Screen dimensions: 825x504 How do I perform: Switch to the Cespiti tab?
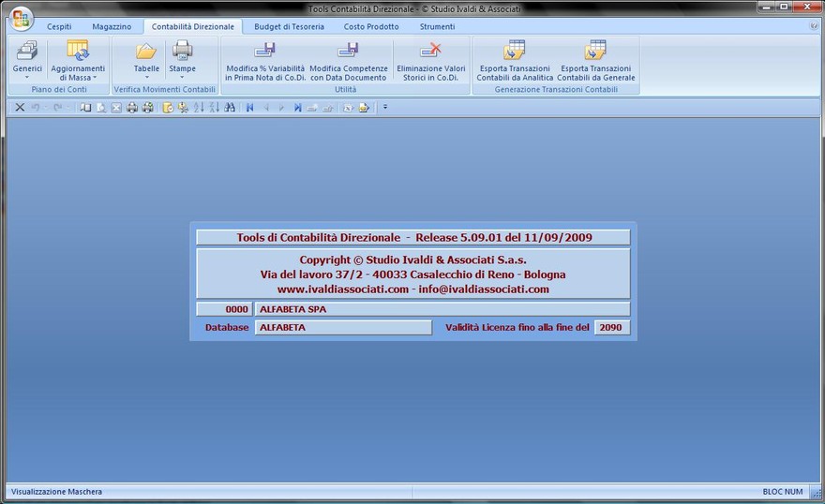point(59,27)
